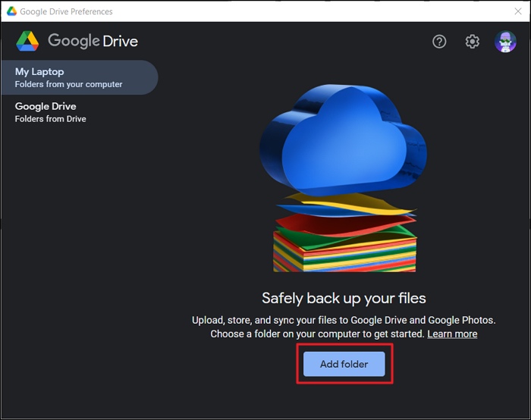Click the cloud and papers illustration
The height and width of the screenshot is (420, 531).
pyautogui.click(x=343, y=178)
